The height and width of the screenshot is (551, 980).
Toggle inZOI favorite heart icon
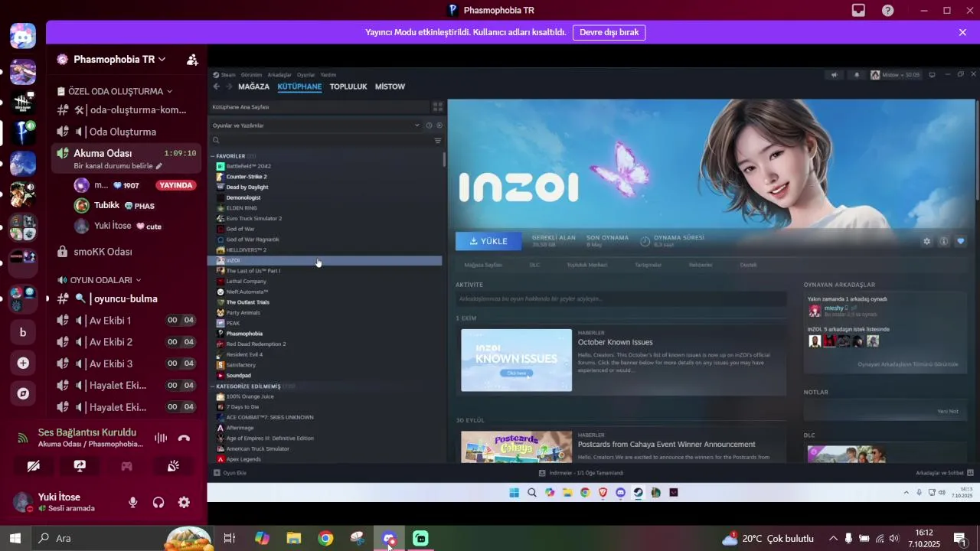tap(961, 241)
